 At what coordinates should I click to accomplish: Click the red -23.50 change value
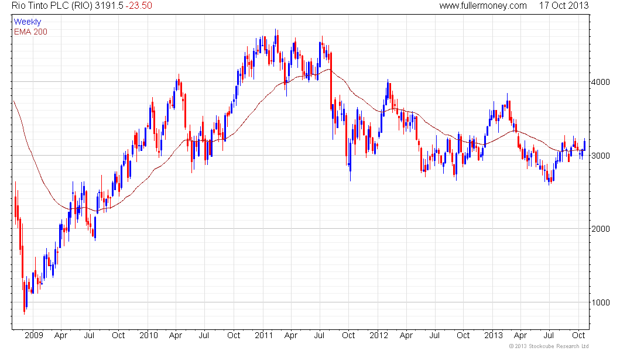coord(138,6)
